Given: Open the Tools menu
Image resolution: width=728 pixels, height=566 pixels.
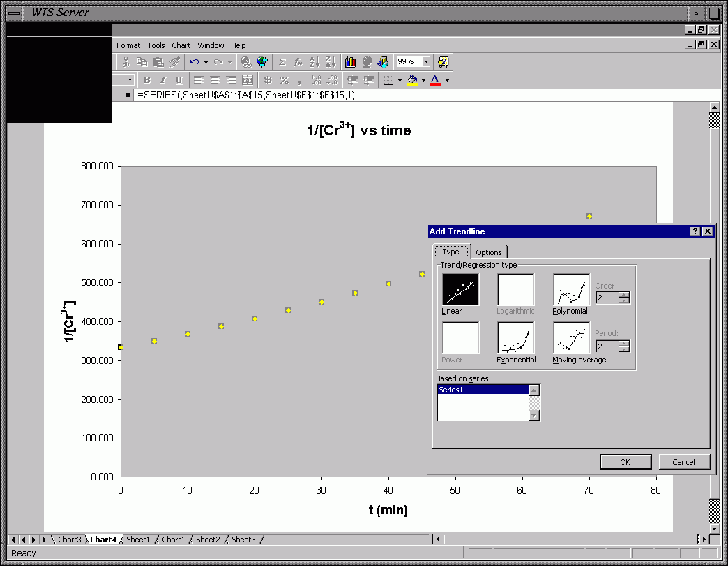Looking at the screenshot, I should coord(156,45).
